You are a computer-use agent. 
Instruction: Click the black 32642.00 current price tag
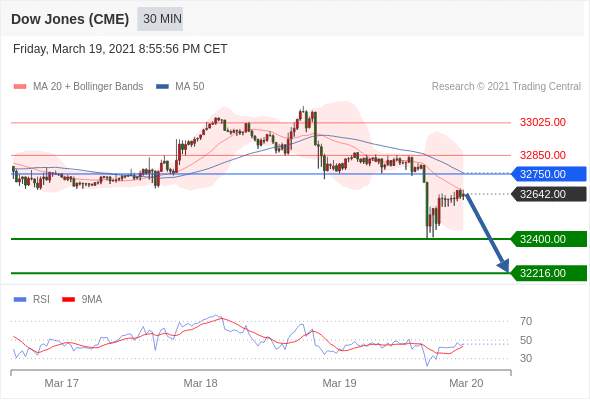point(549,194)
